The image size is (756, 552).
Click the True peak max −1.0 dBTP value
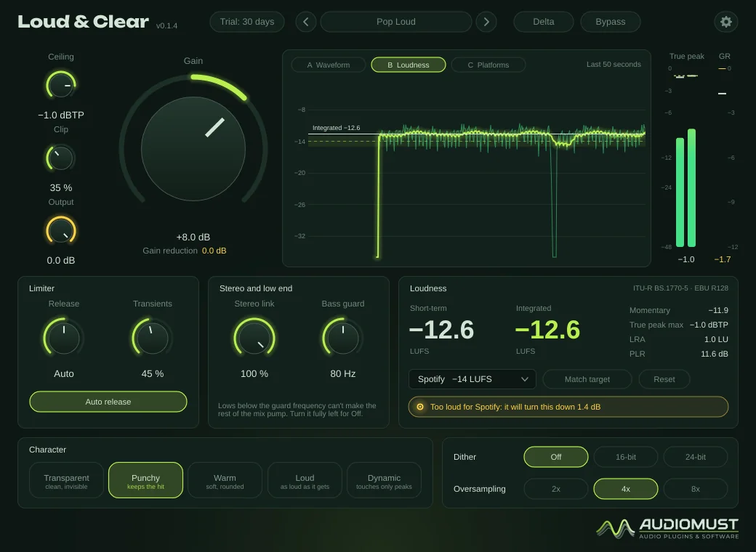pyautogui.click(x=709, y=325)
